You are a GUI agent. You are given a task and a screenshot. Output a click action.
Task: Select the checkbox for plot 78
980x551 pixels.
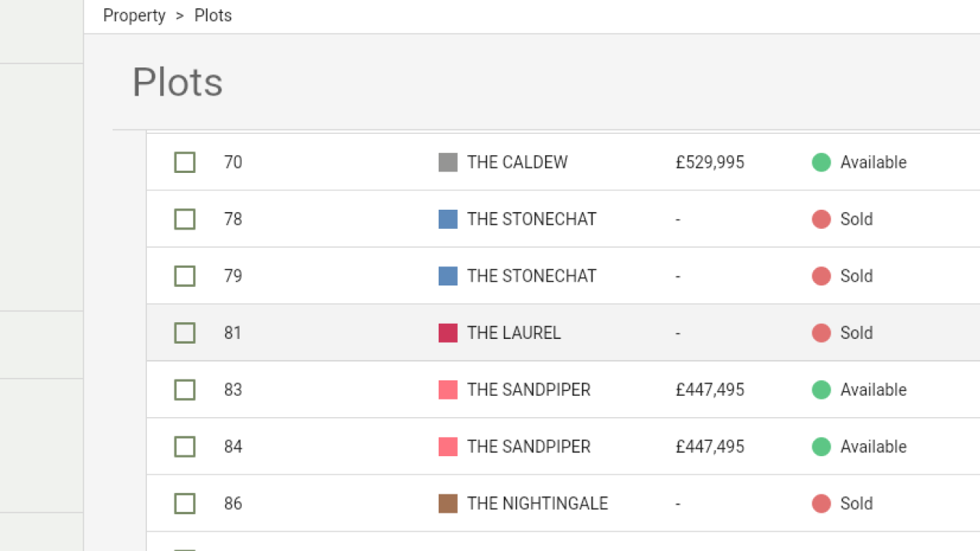click(185, 220)
